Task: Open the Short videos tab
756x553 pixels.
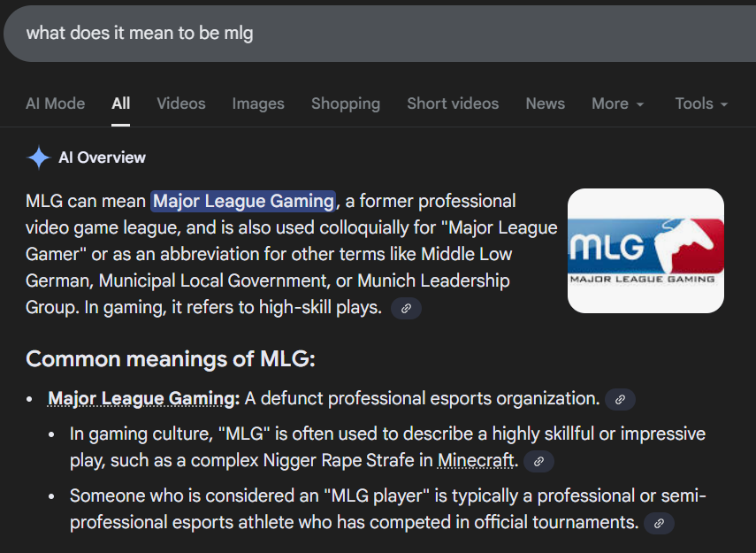Action: click(453, 104)
